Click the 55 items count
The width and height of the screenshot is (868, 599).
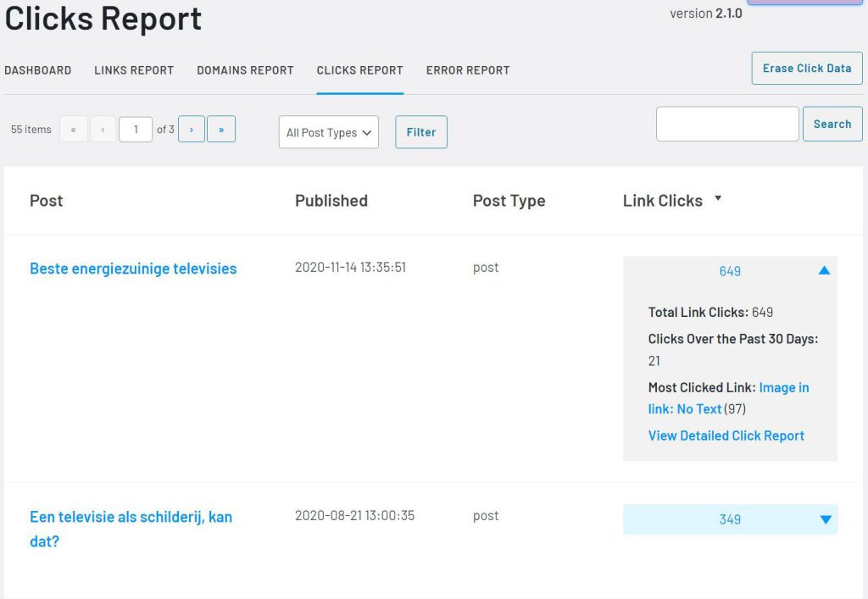tap(31, 130)
